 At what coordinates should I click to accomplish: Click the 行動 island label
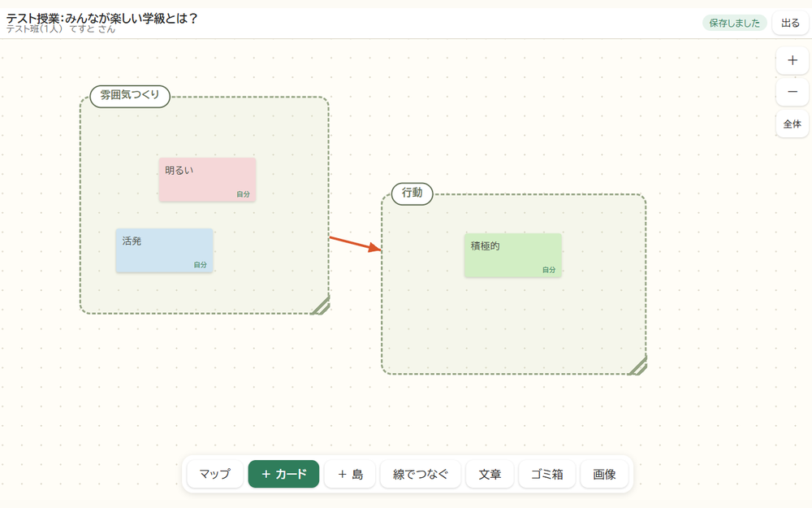412,193
